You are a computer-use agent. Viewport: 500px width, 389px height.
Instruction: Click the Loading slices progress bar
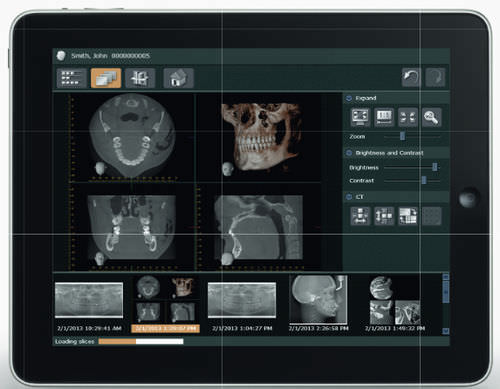click(141, 341)
